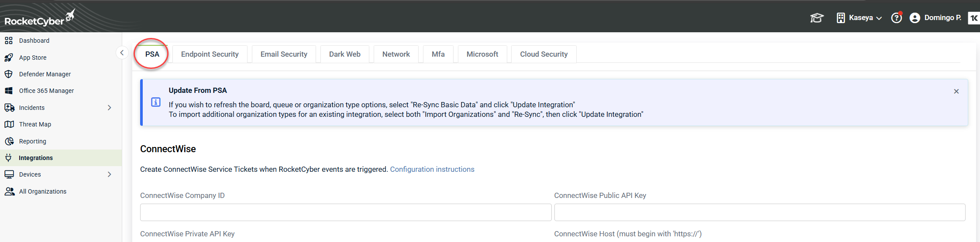
Task: Click the Reporting pie chart icon
Action: pos(9,141)
